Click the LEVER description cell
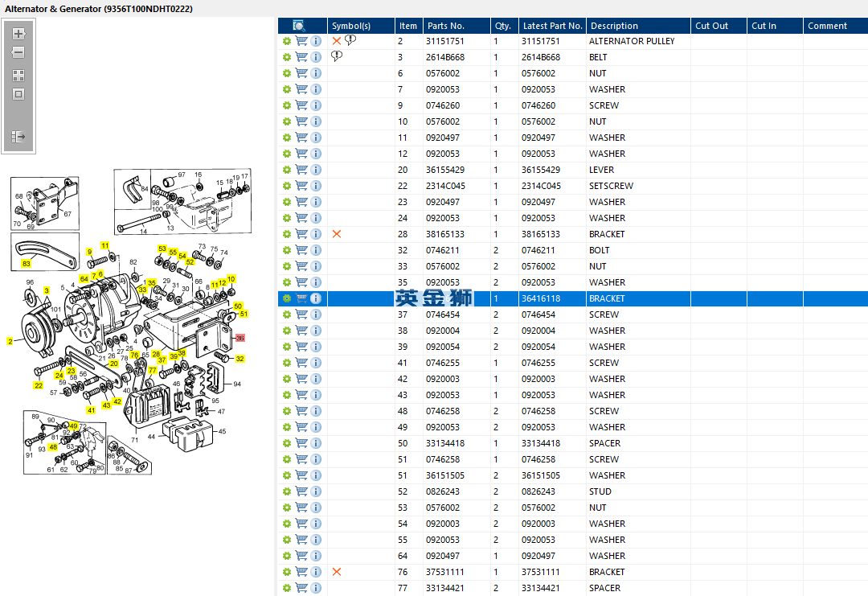Screen dimensions: 868x596 (601, 170)
